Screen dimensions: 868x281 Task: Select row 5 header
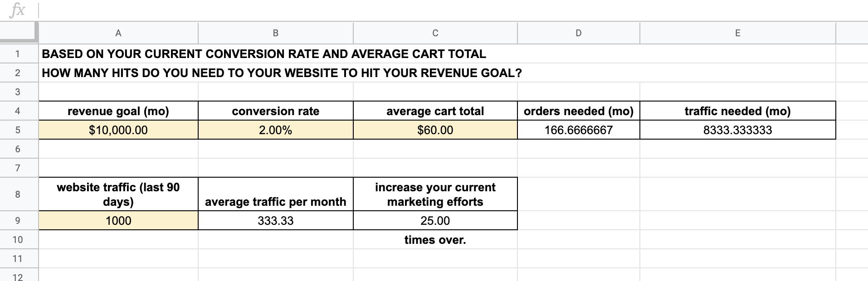[x=18, y=130]
